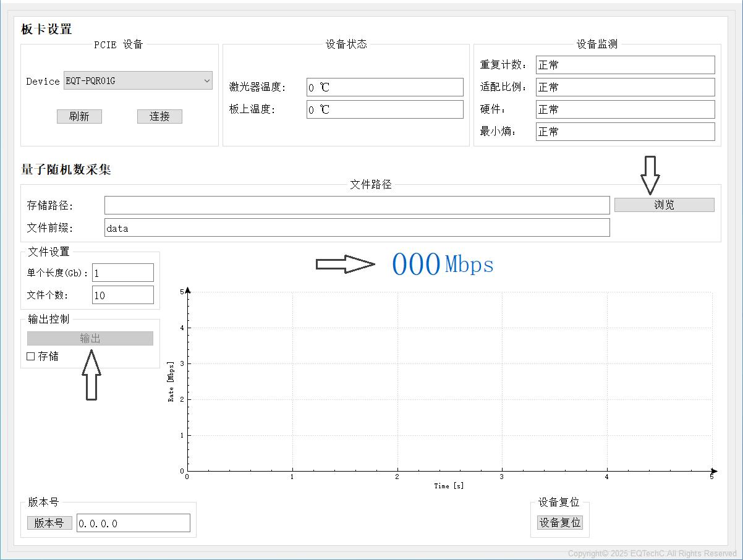This screenshot has height=560, width=743.
Task: Select the 硬件 status field
Action: (x=624, y=109)
